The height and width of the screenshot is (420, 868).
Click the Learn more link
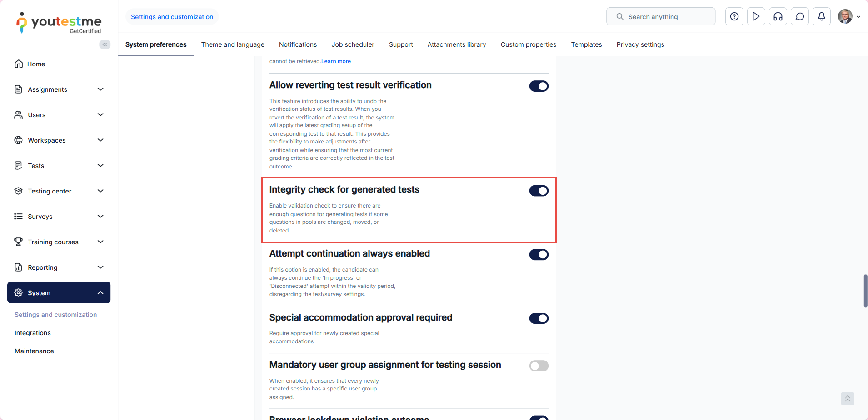click(336, 61)
